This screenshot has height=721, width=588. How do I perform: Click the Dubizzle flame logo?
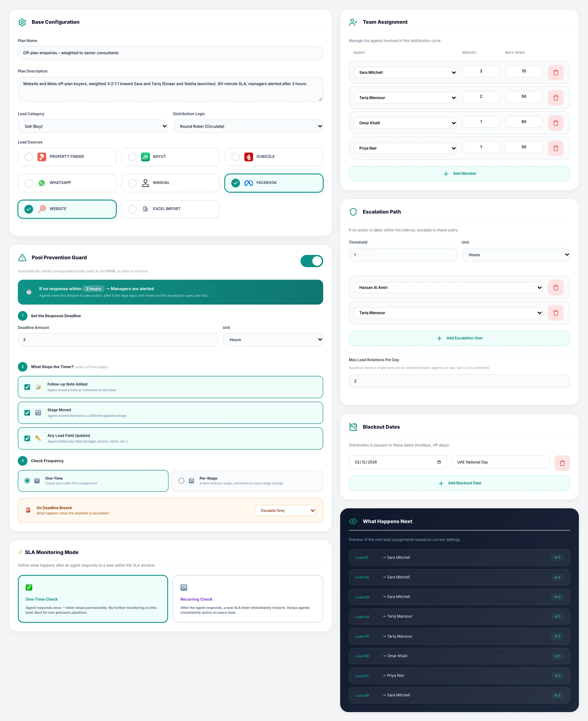[249, 157]
